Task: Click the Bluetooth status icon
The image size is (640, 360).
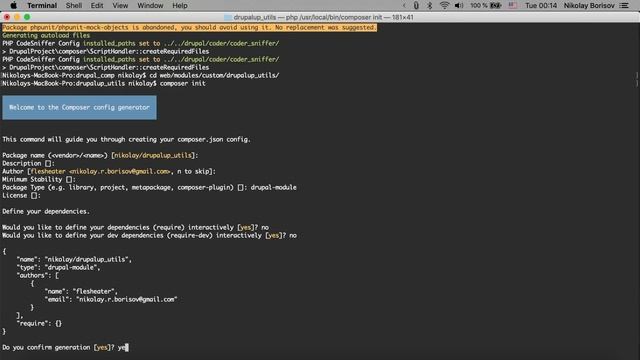Action: [x=429, y=5]
